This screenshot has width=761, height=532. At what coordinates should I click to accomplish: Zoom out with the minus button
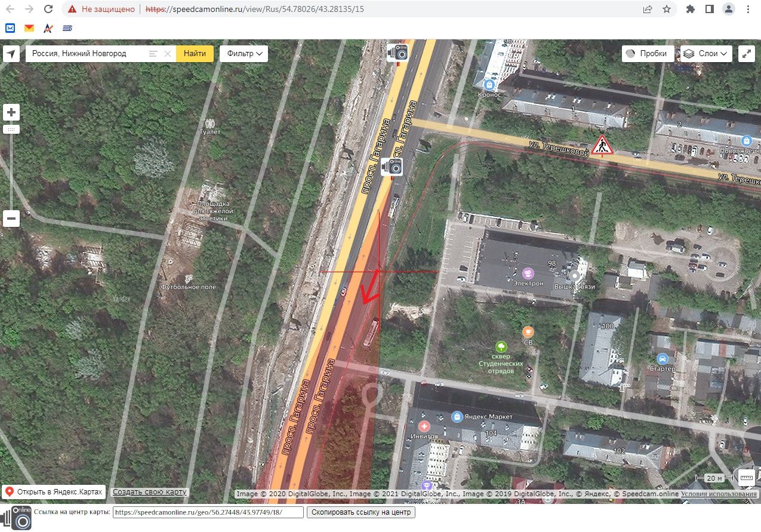pyautogui.click(x=11, y=219)
